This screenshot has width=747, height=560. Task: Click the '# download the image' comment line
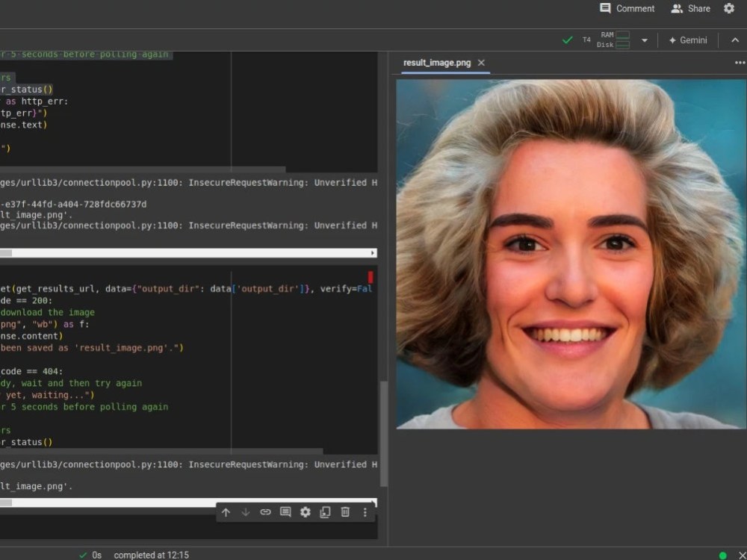tap(47, 312)
